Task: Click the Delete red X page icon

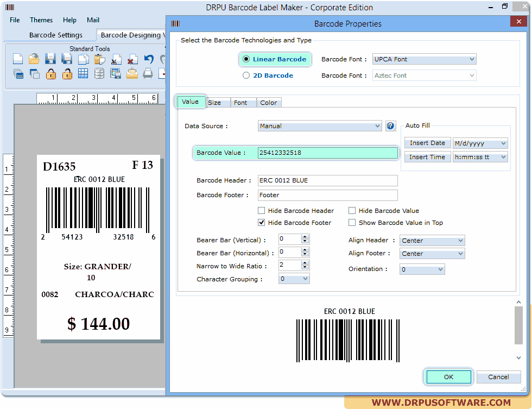Action: point(132,59)
